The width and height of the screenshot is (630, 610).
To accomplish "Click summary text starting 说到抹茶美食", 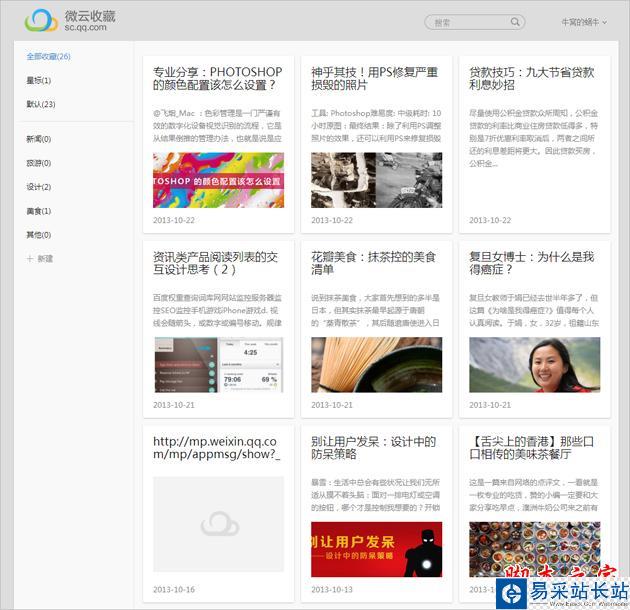I will [x=375, y=310].
